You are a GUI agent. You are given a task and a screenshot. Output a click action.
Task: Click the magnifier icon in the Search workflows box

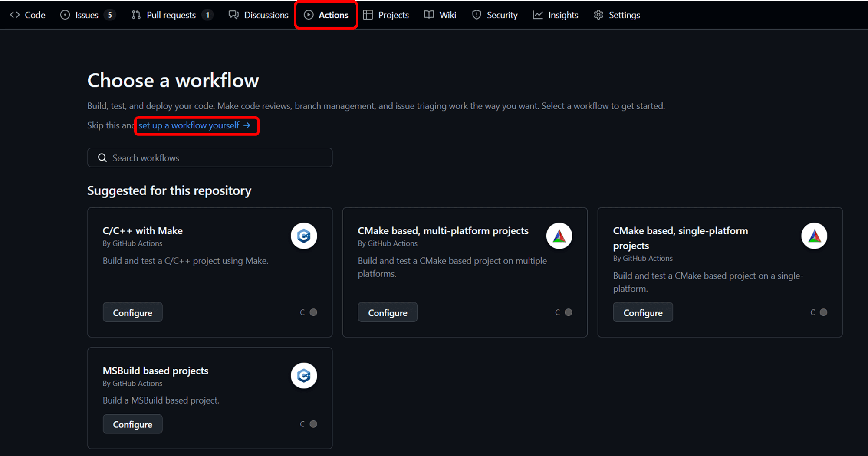pyautogui.click(x=102, y=158)
